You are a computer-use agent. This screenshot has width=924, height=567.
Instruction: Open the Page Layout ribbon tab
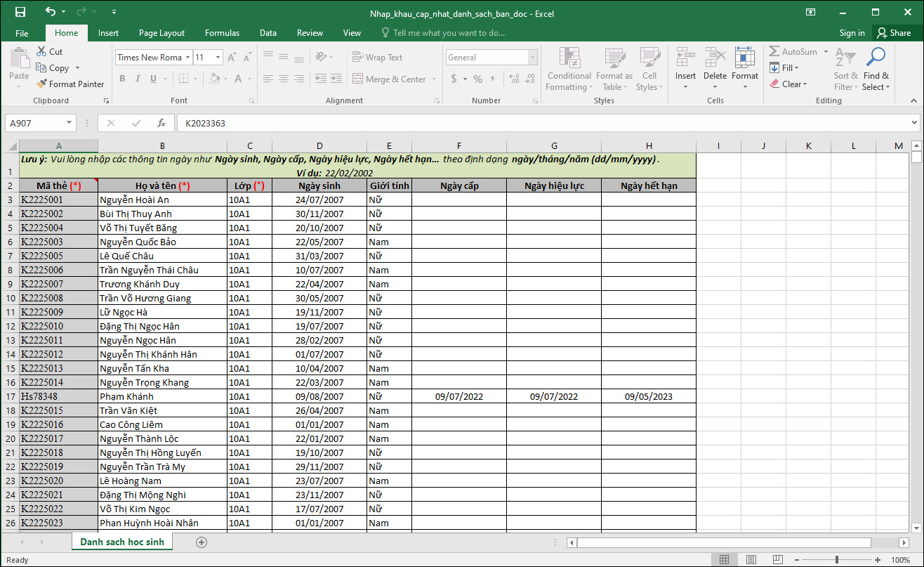[x=161, y=33]
